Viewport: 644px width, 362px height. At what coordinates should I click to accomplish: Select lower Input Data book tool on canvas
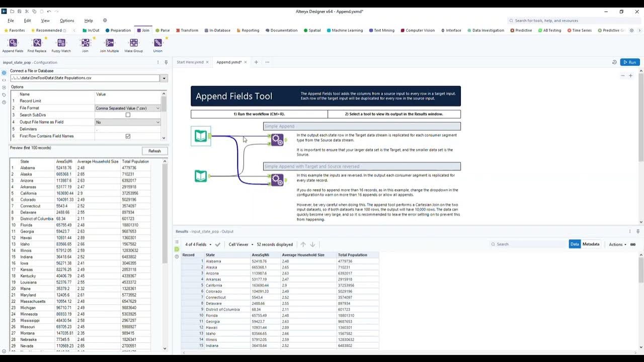click(201, 176)
